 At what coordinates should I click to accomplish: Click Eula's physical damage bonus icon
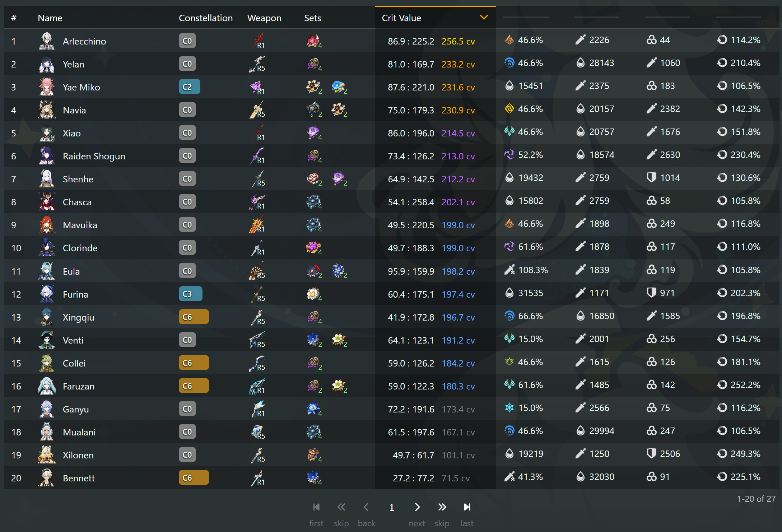coord(509,270)
